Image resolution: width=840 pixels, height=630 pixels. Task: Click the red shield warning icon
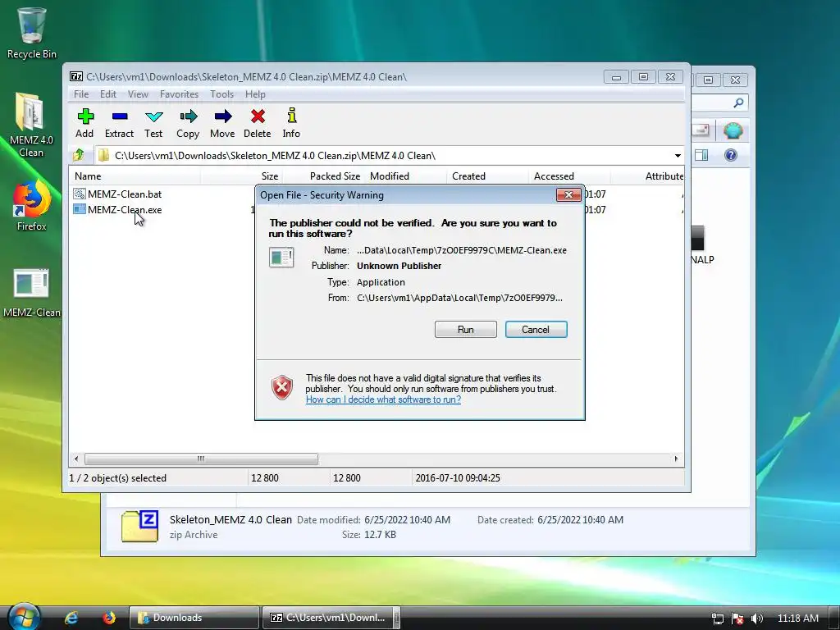(x=282, y=387)
